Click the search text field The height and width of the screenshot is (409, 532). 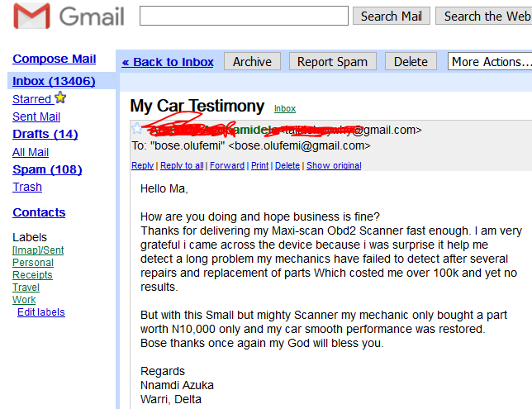pyautogui.click(x=244, y=16)
